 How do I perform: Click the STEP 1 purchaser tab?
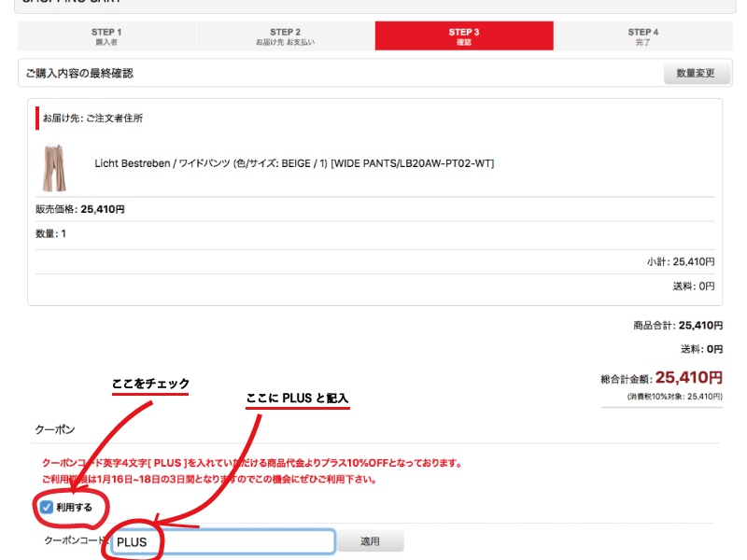pos(106,36)
